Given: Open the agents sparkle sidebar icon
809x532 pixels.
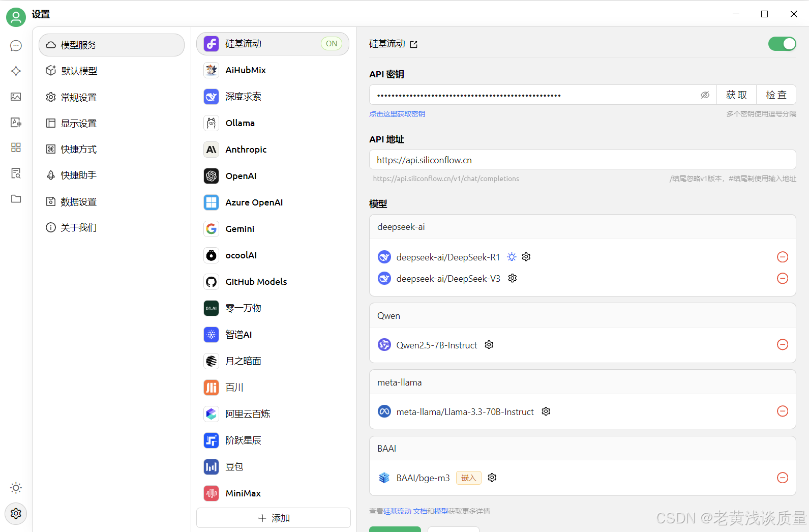Looking at the screenshot, I should 16,71.
